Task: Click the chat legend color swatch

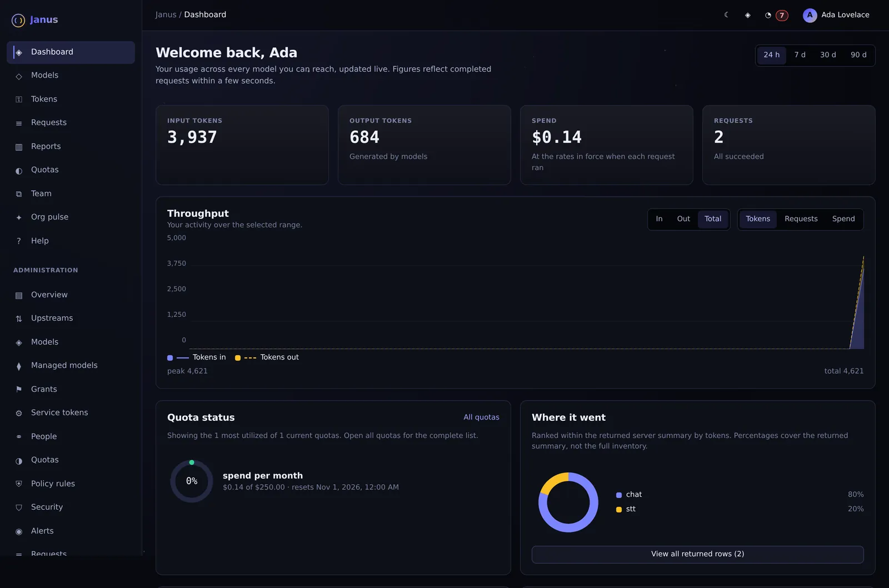Action: [619, 495]
